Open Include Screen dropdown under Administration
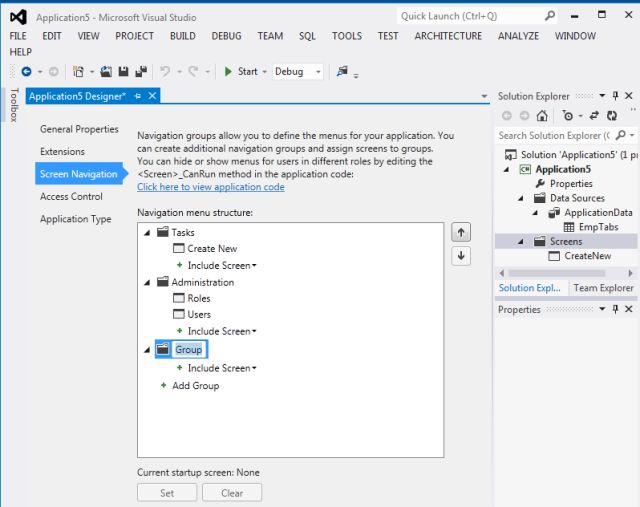640x507 pixels. [x=254, y=331]
